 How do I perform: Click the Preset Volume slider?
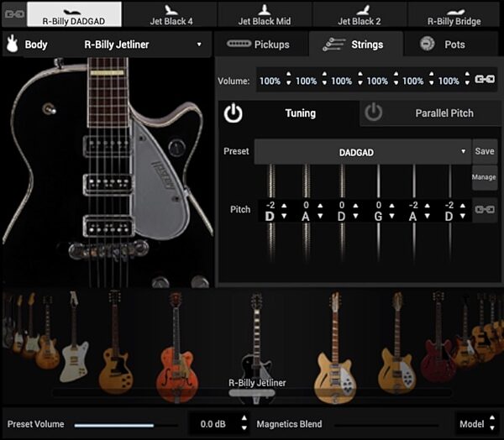(125, 425)
